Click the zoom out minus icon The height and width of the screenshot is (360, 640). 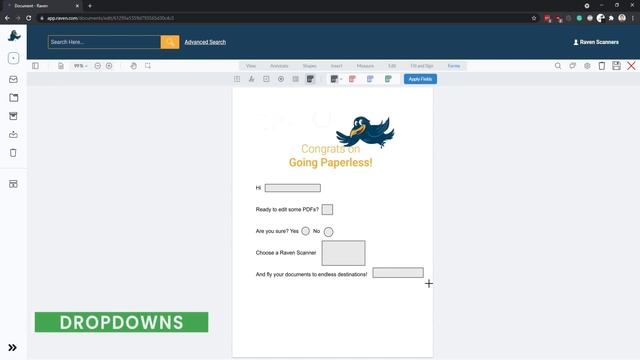(98, 66)
